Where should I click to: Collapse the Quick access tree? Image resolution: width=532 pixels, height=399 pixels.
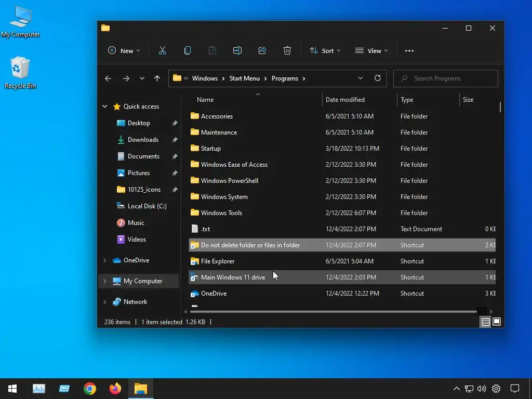tap(105, 107)
